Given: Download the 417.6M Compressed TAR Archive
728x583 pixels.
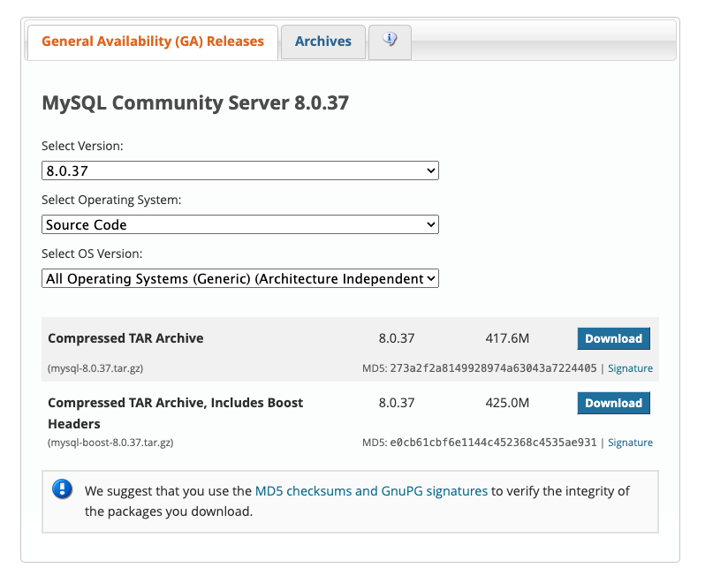Looking at the screenshot, I should click(x=613, y=338).
